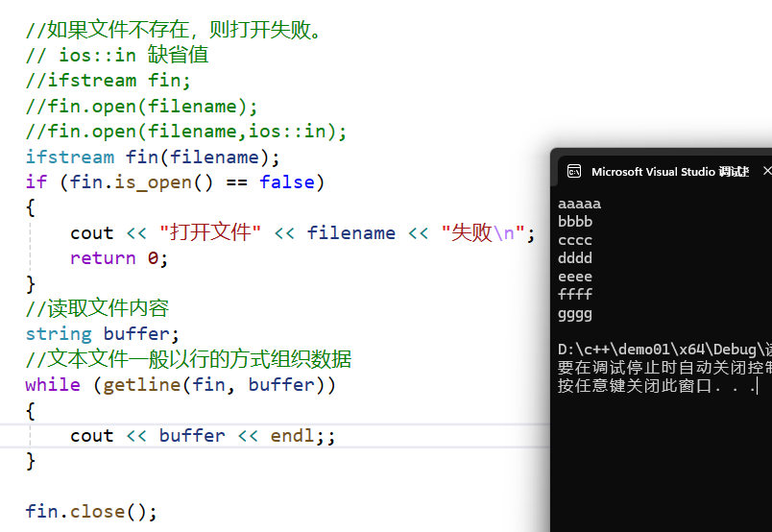Click the "false" keyword
772x532 pixels.
pyautogui.click(x=287, y=182)
